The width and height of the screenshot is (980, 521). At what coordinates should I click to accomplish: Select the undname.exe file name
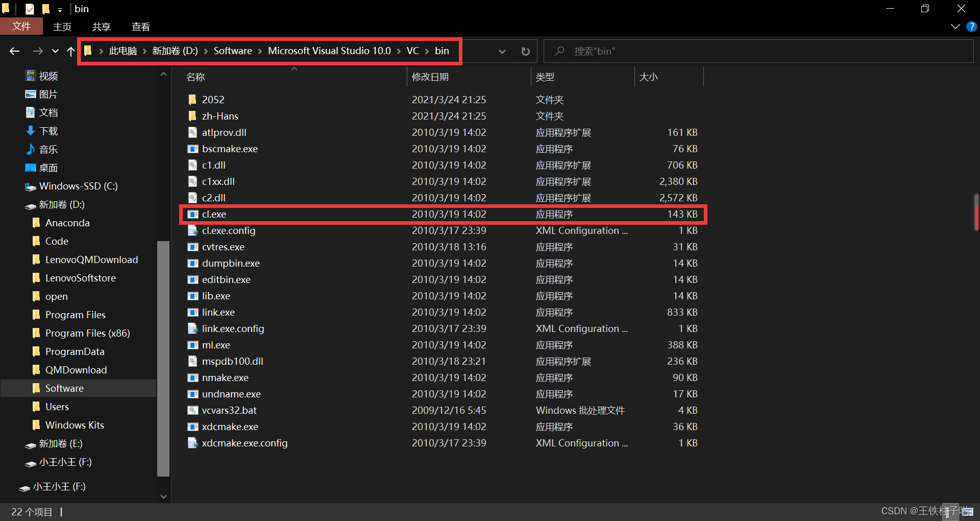point(231,394)
